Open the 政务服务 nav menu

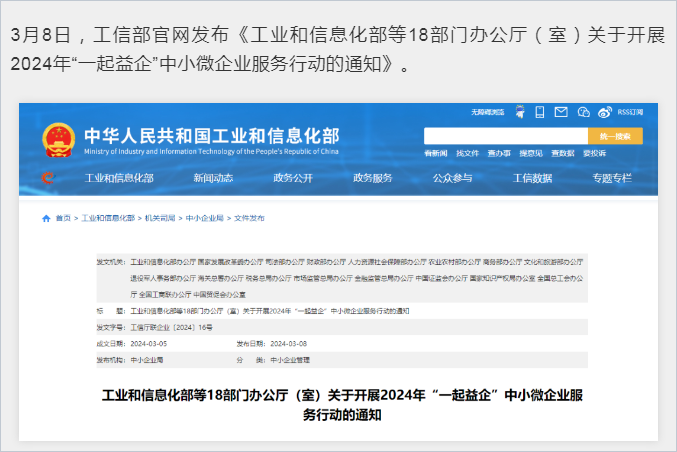pos(373,178)
